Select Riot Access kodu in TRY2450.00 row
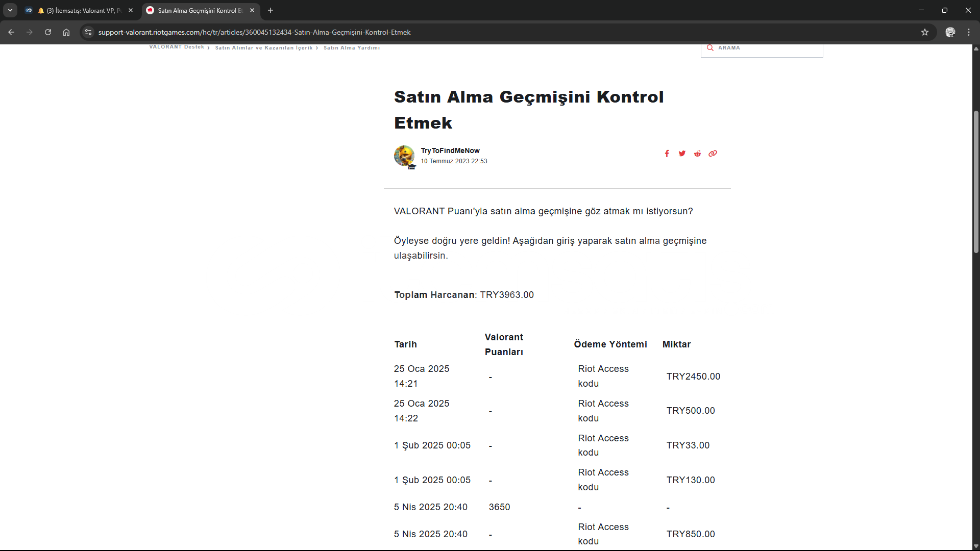 (603, 376)
